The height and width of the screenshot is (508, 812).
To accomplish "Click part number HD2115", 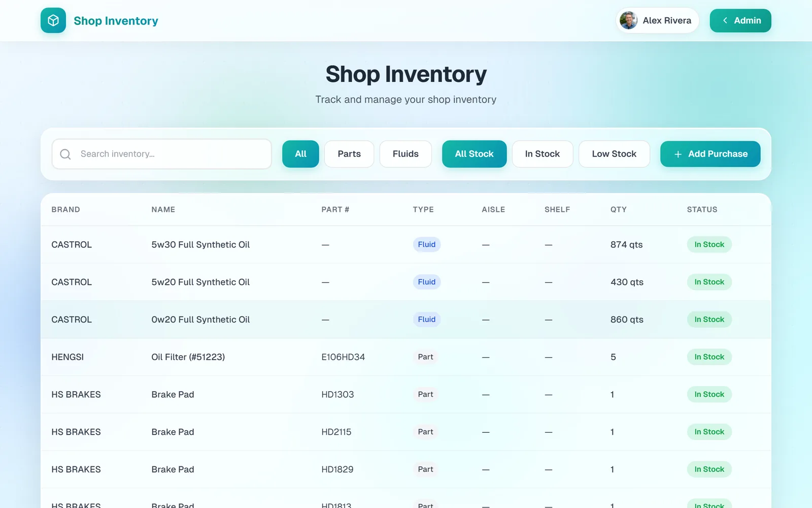I will 336,432.
